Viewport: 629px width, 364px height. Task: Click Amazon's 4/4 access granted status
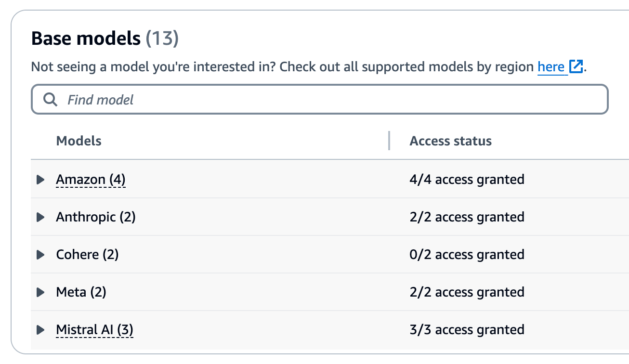467,180
